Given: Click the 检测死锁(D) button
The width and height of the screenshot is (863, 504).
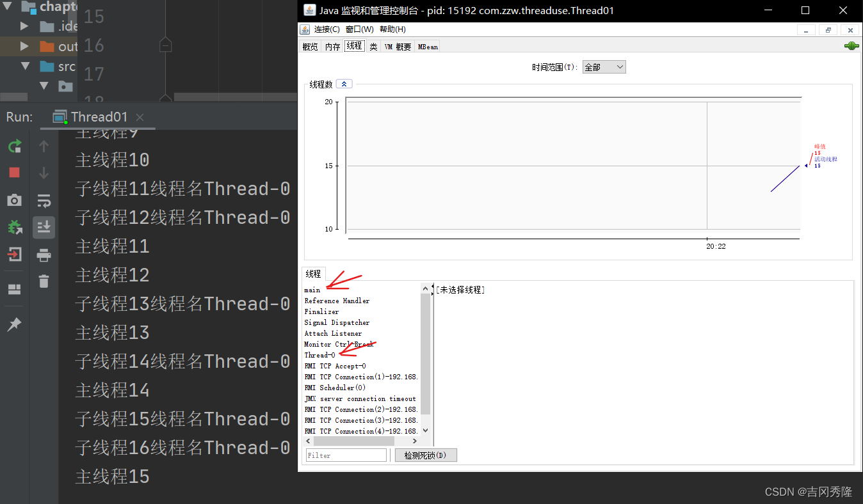Looking at the screenshot, I should (426, 455).
